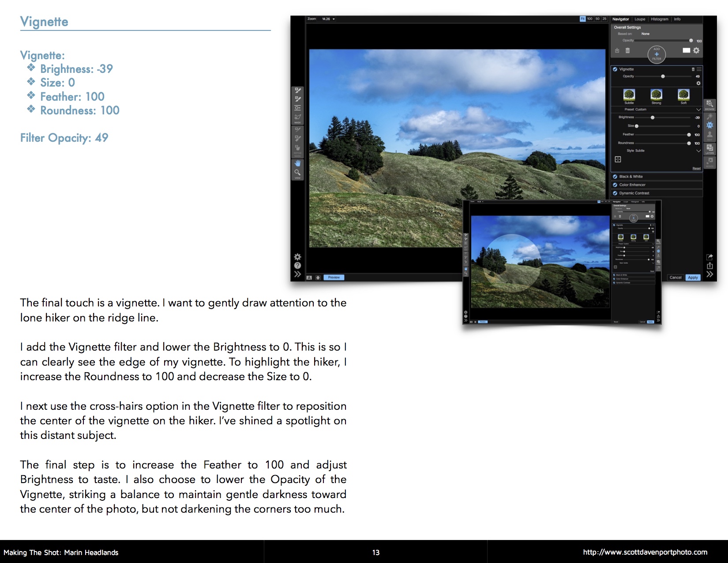Click the Add Filter button
728x563 pixels.
tap(657, 54)
